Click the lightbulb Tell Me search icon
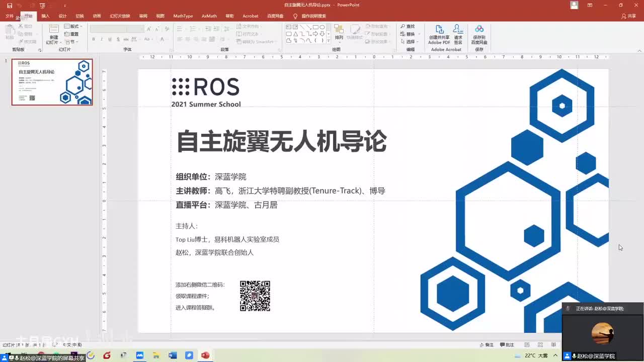644x362 pixels. tap(295, 16)
